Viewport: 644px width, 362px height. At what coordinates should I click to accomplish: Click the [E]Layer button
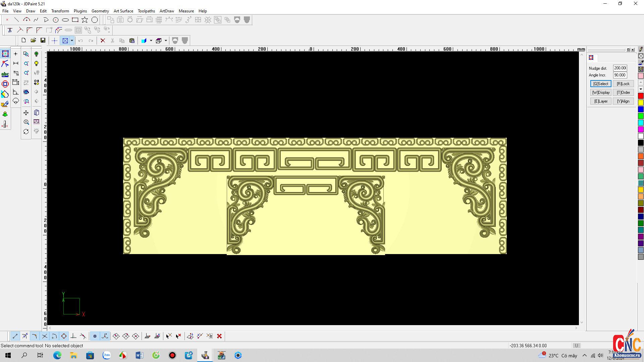(600, 101)
